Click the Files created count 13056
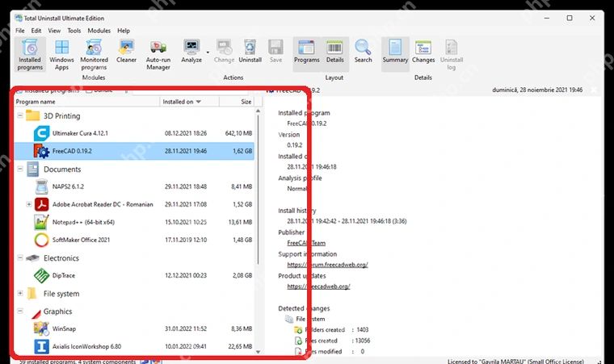Screen dimensions: 614x364 click(363, 341)
